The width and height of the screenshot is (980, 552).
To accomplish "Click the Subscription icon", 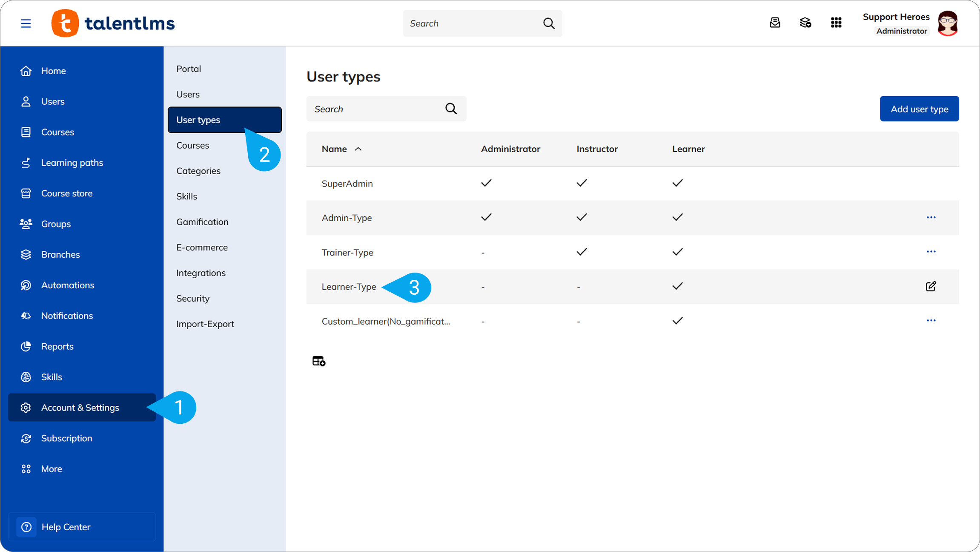I will click(26, 438).
